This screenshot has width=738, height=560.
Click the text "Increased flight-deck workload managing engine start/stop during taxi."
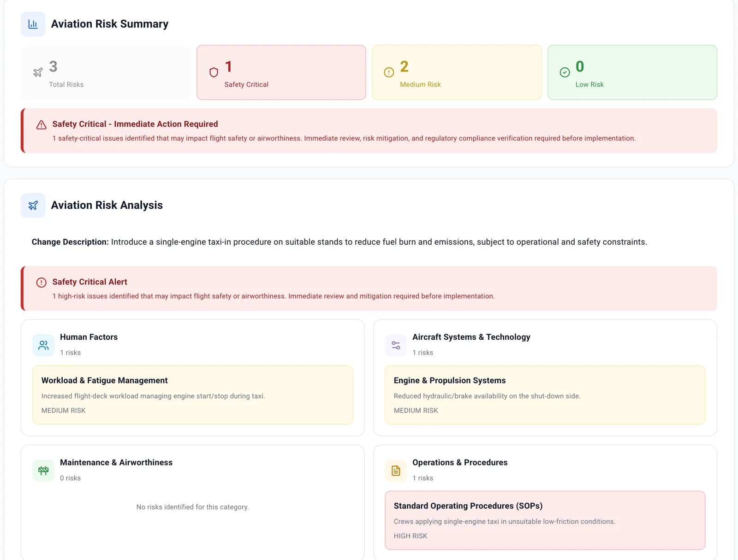153,396
